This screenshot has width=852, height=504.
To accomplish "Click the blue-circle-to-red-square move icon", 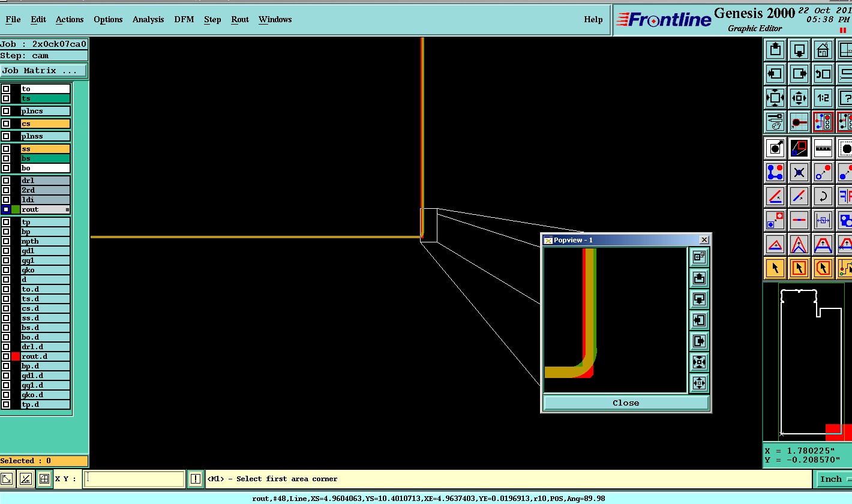I will click(x=775, y=220).
